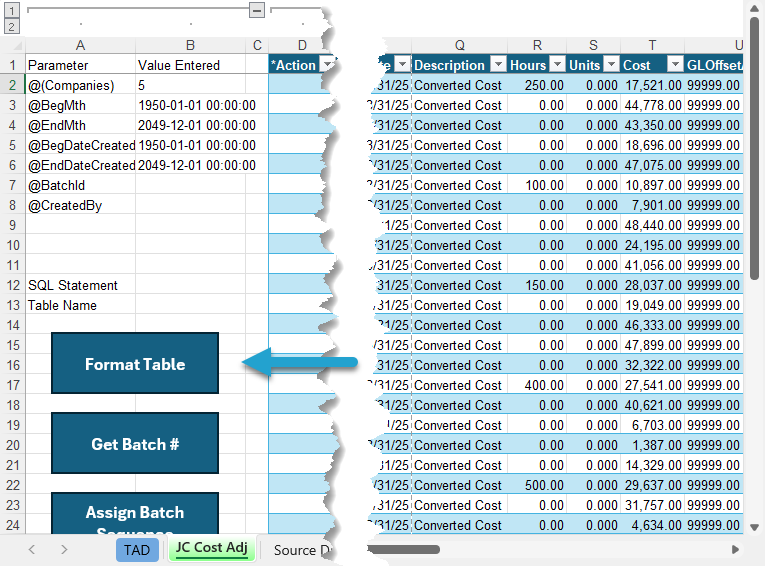Open the Cost column filter dropdown
The width and height of the screenshot is (765, 566).
click(x=675, y=64)
